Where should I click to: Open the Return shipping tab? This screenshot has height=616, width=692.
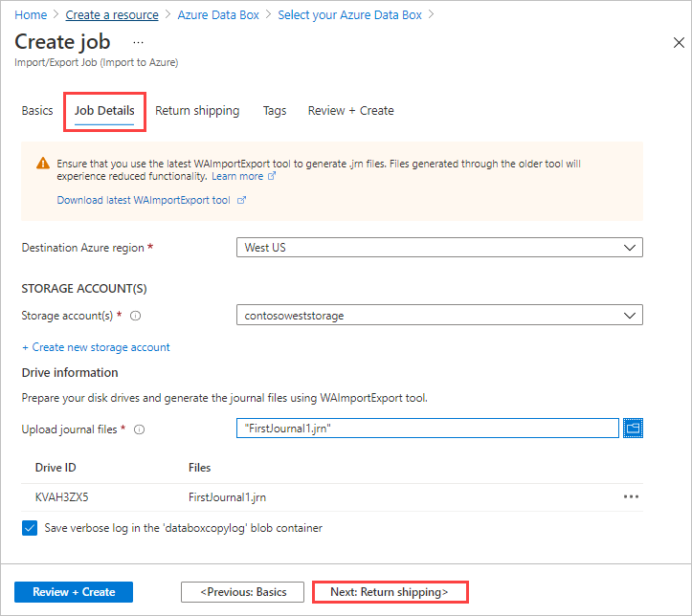197,111
